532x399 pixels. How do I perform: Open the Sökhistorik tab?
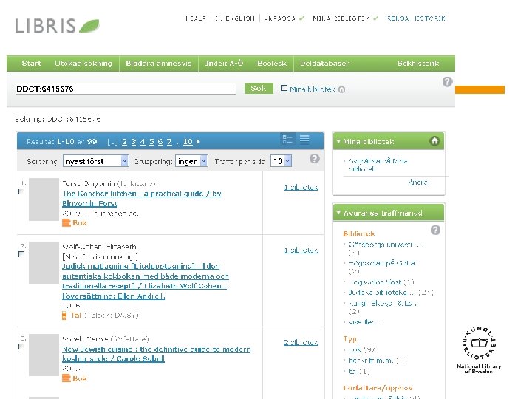coord(418,64)
